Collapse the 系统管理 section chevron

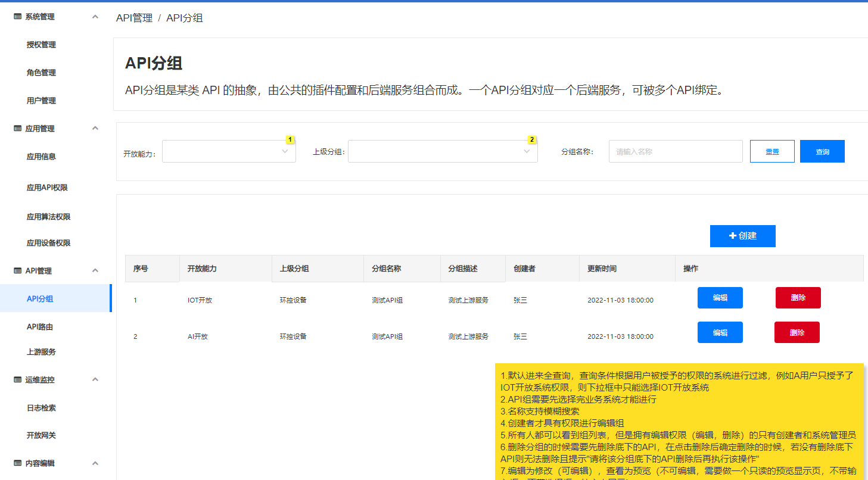point(95,17)
